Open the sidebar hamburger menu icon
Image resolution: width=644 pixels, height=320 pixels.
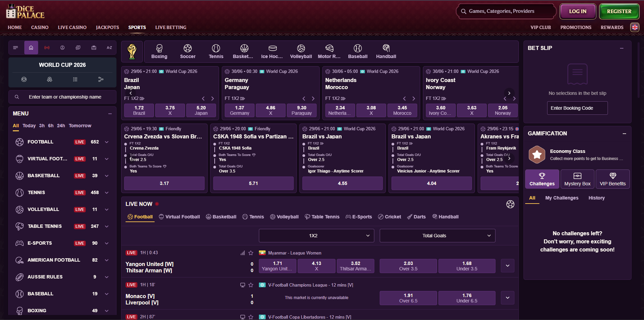16,48
